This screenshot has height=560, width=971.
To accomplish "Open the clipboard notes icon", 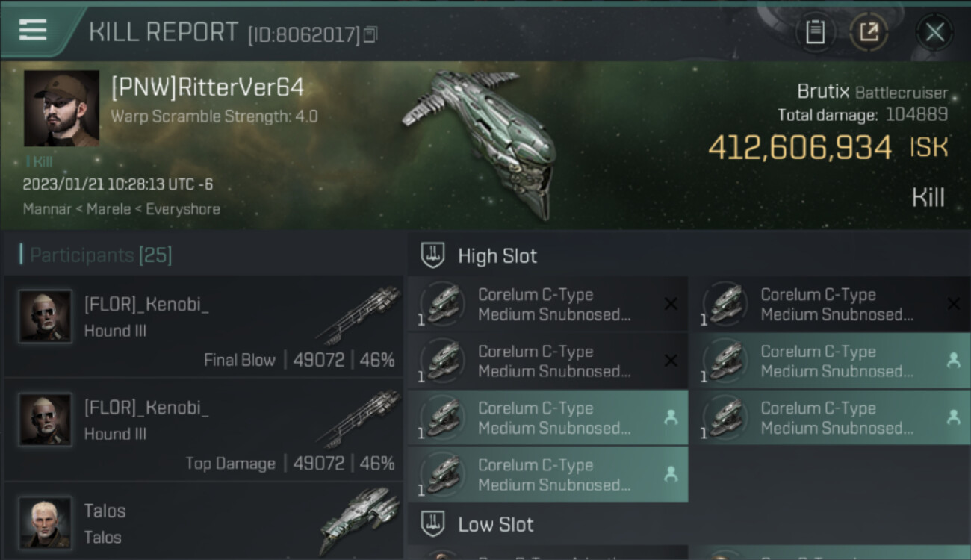I will (x=816, y=32).
